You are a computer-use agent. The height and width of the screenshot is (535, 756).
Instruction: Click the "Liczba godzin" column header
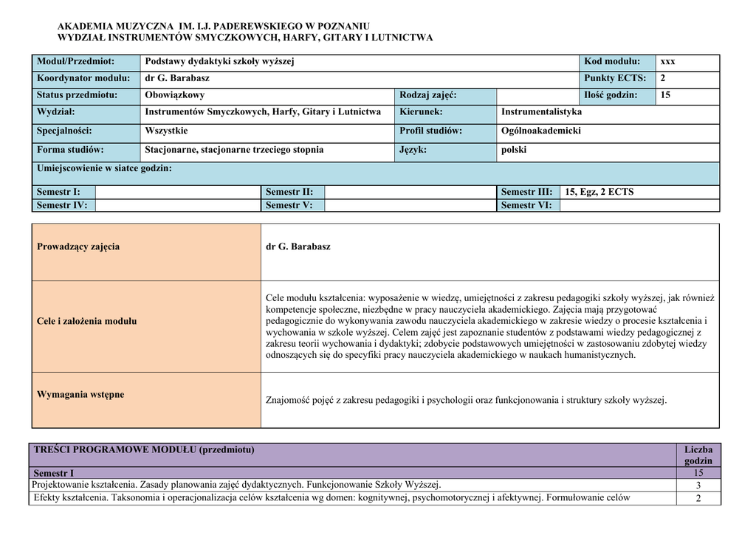698,455
